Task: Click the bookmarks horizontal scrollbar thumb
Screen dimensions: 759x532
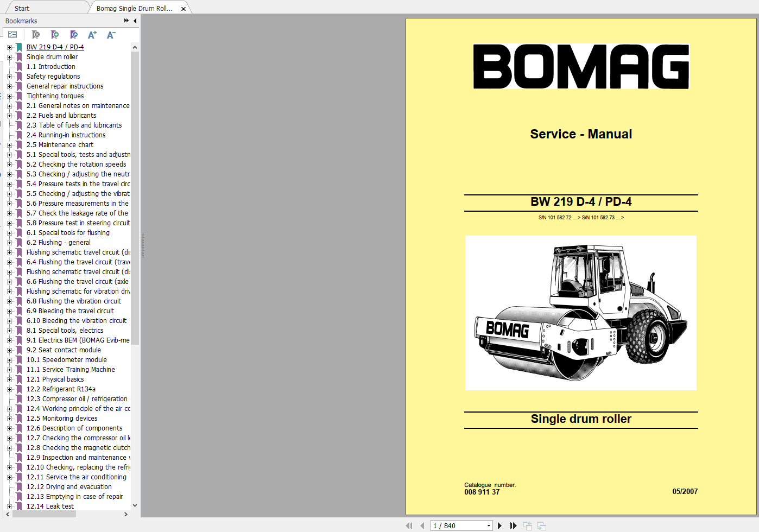Action: 44,514
